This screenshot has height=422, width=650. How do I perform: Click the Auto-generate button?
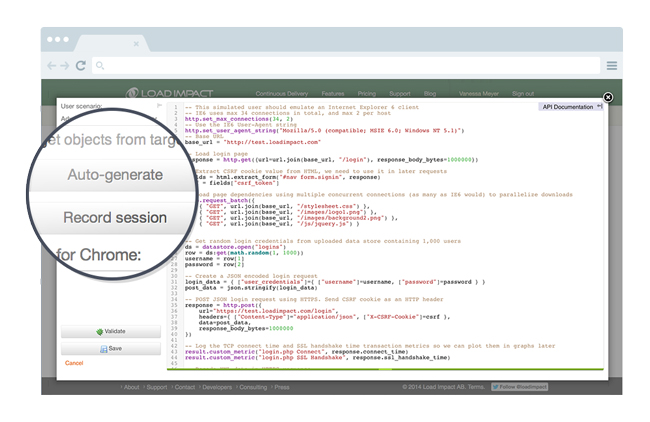[115, 175]
